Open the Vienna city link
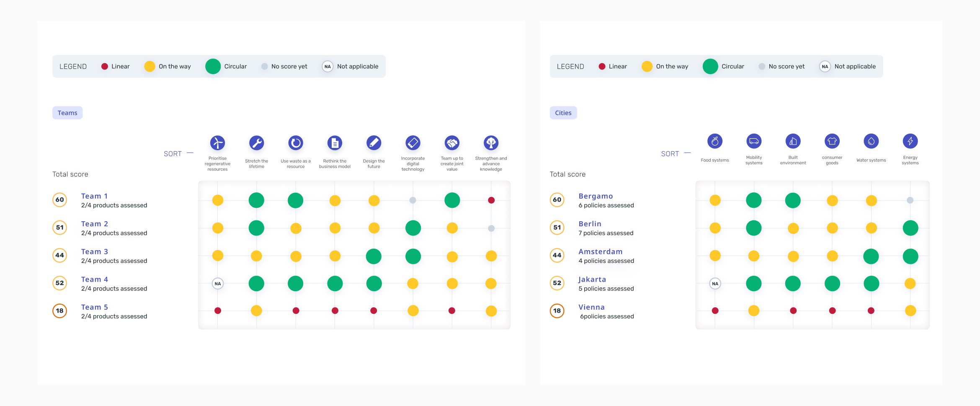Image resolution: width=980 pixels, height=406 pixels. click(x=591, y=307)
